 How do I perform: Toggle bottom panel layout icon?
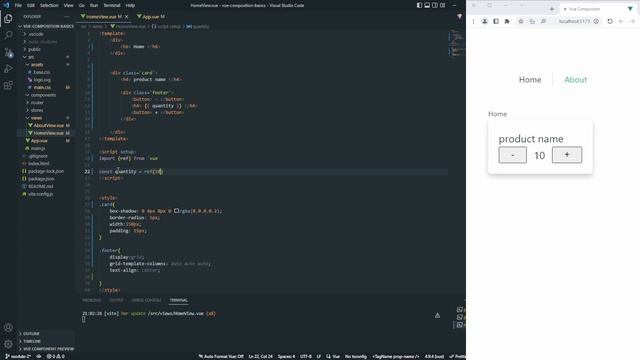pyautogui.click(x=427, y=5)
